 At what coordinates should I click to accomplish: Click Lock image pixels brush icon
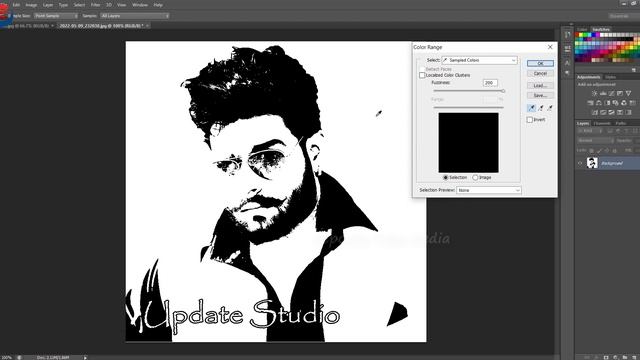599,151
